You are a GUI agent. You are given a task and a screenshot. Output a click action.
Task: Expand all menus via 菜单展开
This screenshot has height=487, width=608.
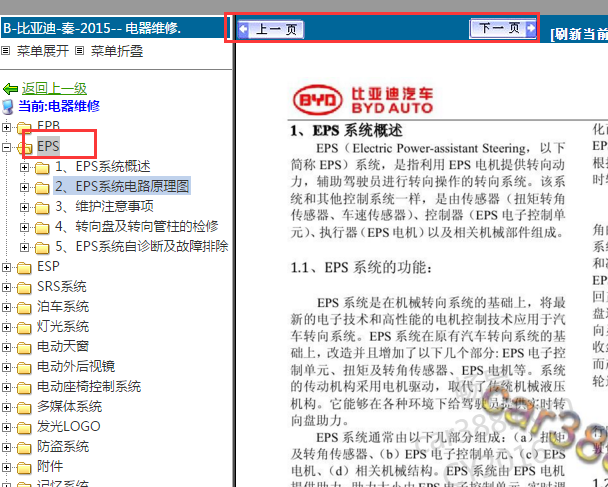(43, 51)
